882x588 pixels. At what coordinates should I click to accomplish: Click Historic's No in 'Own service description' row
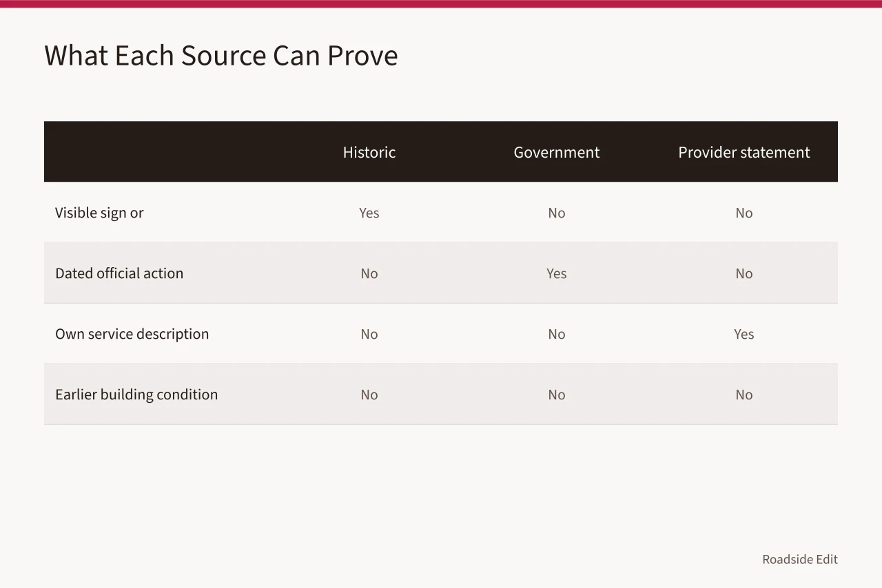pos(369,334)
